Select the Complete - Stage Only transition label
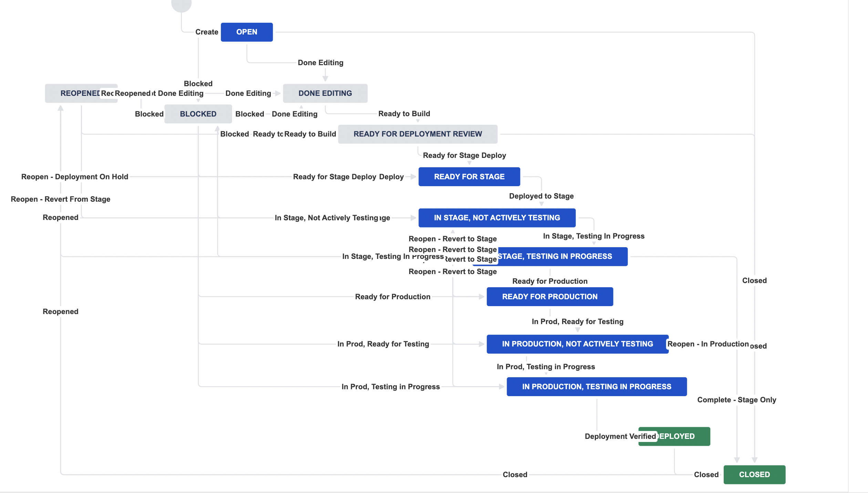Screen dimensions: 868x493 pyautogui.click(x=737, y=400)
